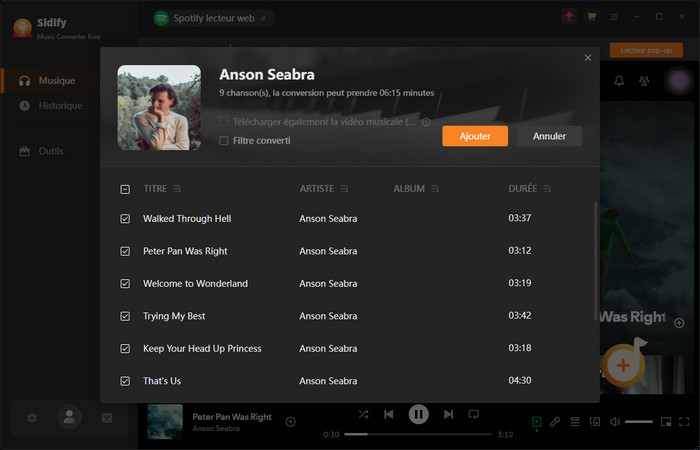Enable the 'Filtre converti' checkbox
Viewport: 700px width, 450px height.
click(x=224, y=141)
